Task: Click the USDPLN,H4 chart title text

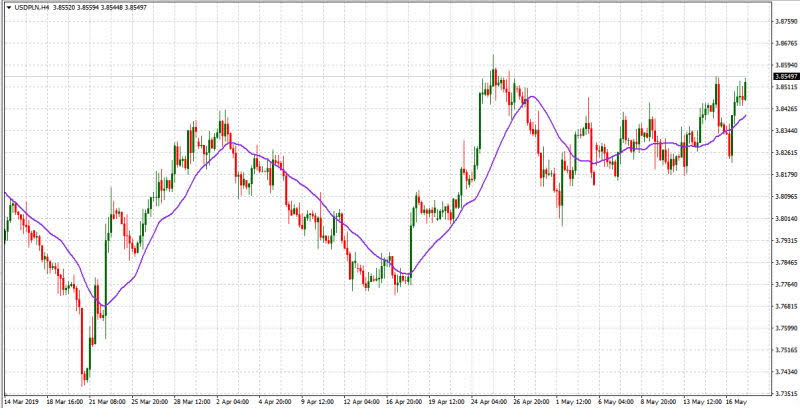Action: point(35,7)
